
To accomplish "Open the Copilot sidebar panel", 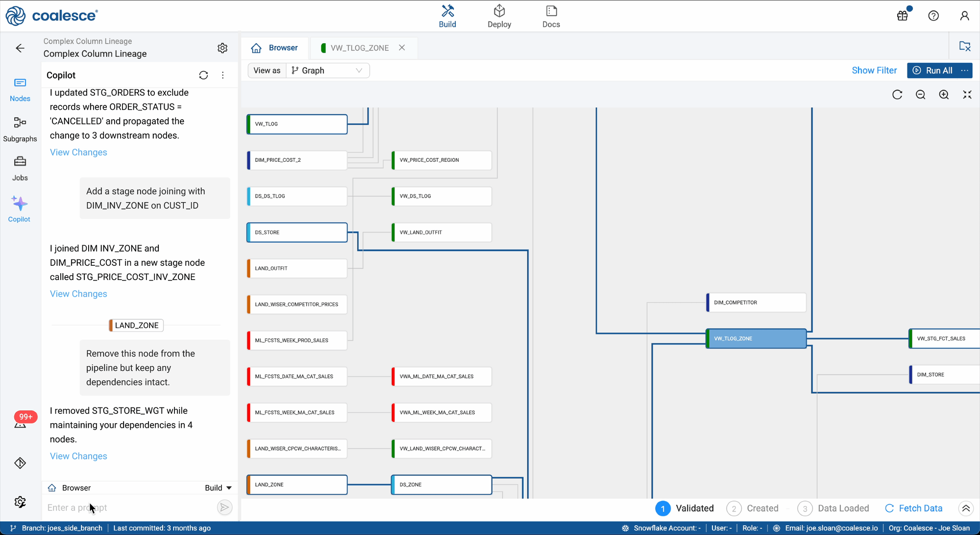I will point(20,209).
